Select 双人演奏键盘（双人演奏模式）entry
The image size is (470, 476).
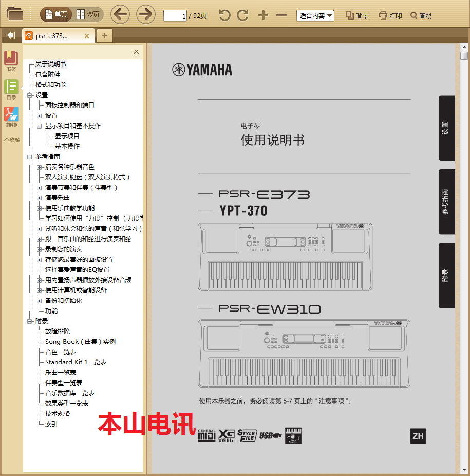[88, 177]
